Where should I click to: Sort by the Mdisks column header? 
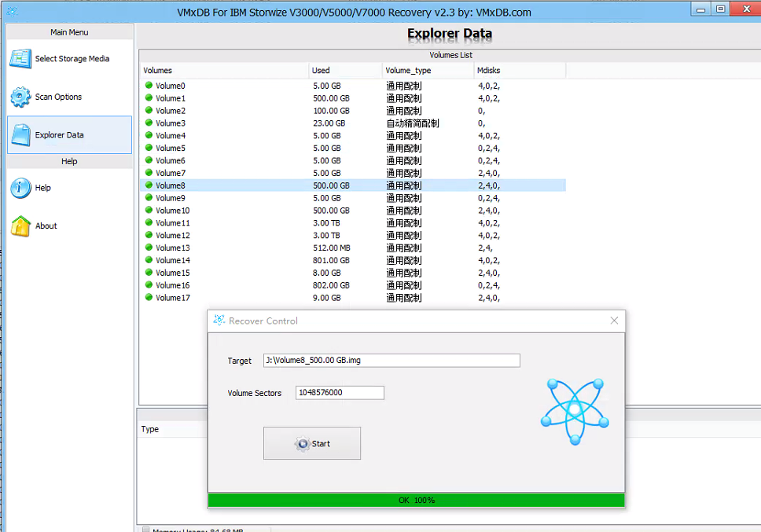click(x=520, y=70)
